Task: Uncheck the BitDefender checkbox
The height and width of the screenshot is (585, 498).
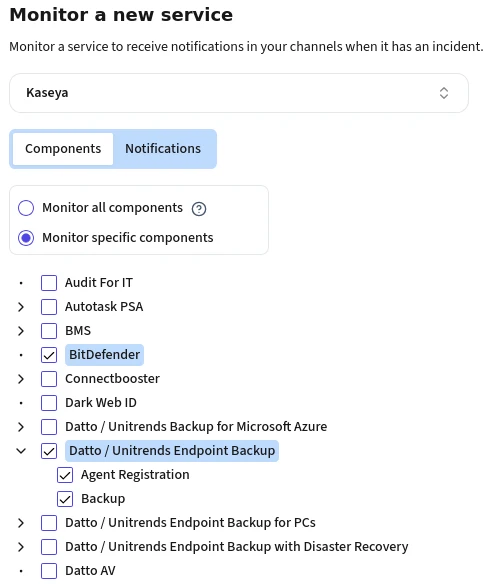Action: click(49, 355)
